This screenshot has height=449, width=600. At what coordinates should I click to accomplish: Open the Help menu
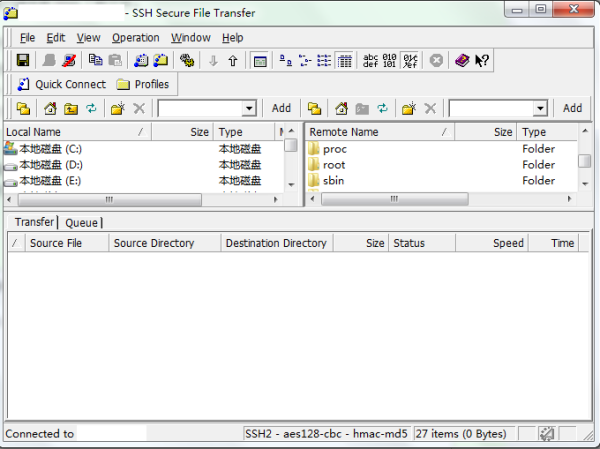[232, 38]
